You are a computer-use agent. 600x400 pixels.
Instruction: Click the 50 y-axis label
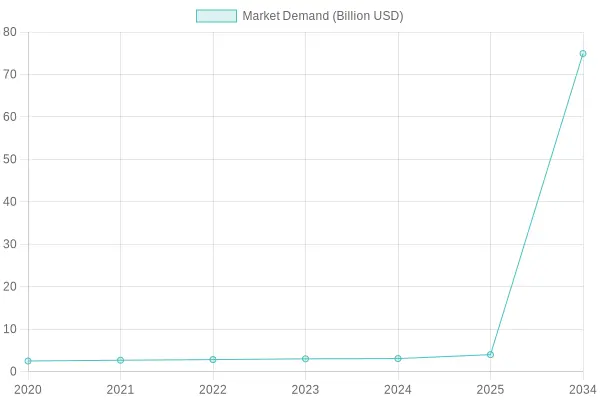(x=10, y=159)
